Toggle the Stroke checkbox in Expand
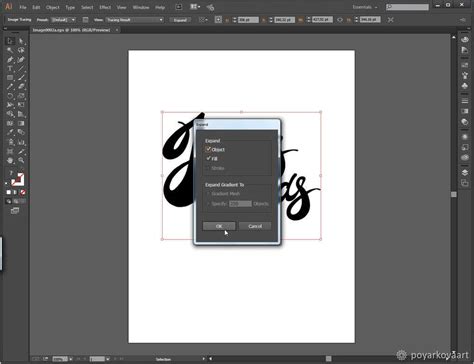Viewport: 474px width, 364px height. click(208, 168)
